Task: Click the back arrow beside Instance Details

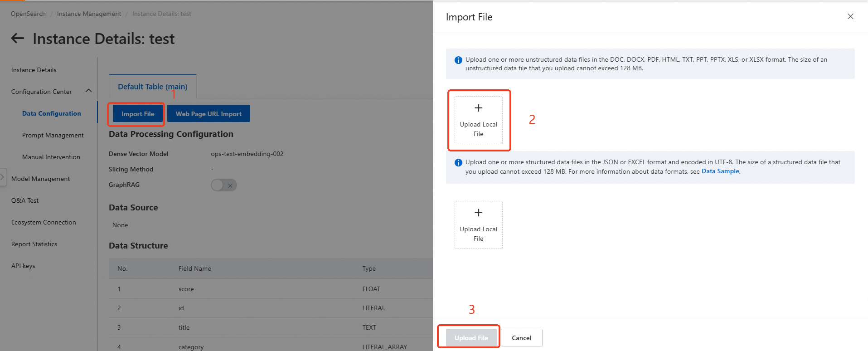Action: point(18,39)
